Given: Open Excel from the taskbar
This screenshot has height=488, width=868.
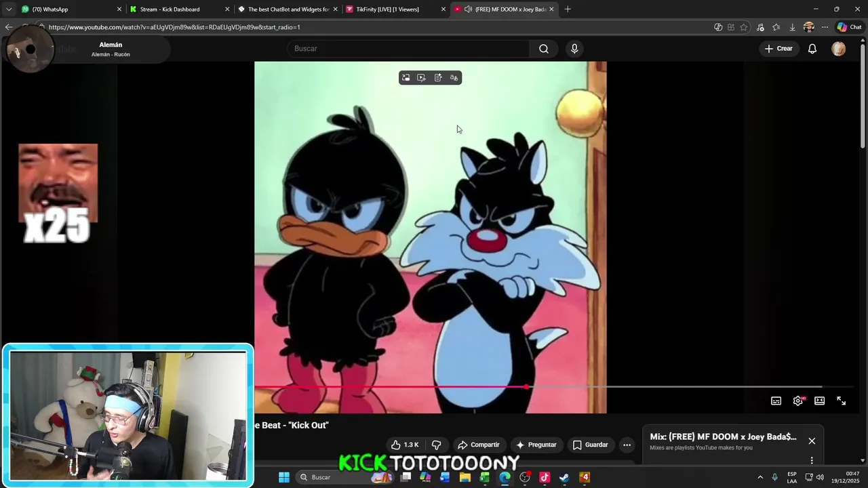Looking at the screenshot, I should [485, 477].
